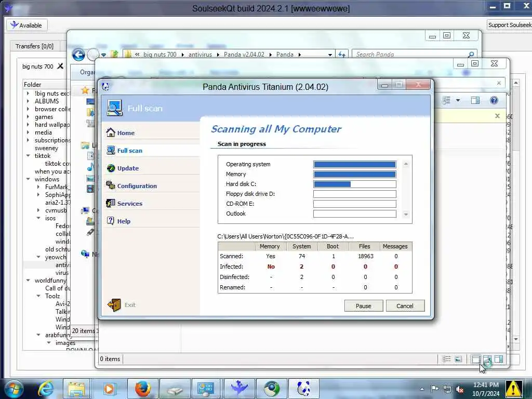This screenshot has width=532, height=399.
Task: Click the Memory progress bar
Action: 354,174
